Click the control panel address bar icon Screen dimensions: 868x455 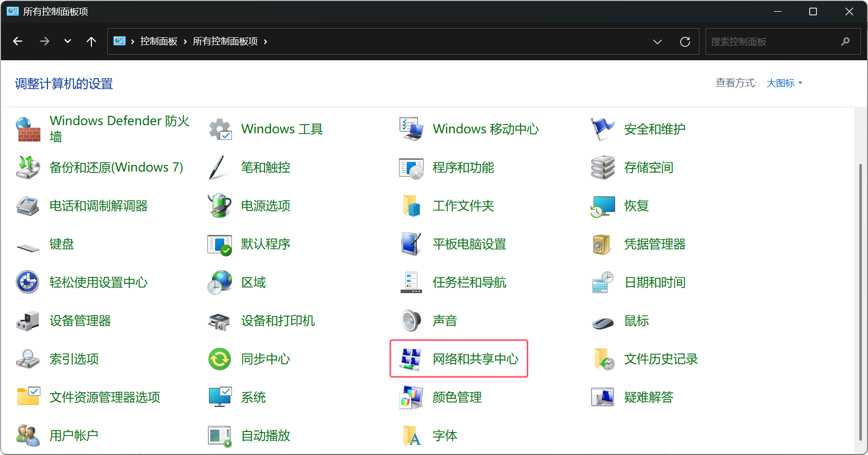pyautogui.click(x=120, y=41)
